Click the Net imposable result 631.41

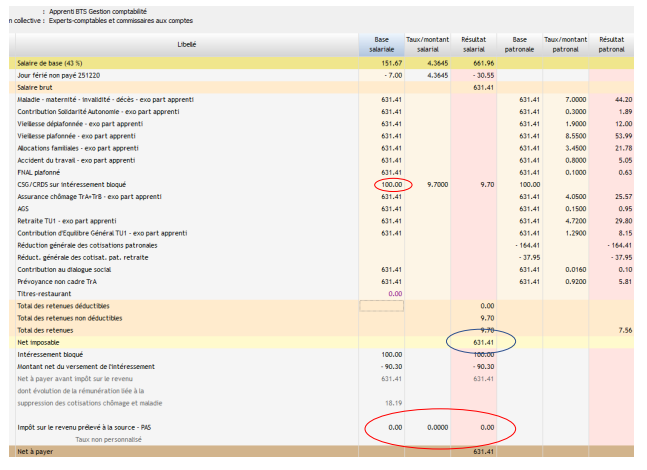click(483, 342)
